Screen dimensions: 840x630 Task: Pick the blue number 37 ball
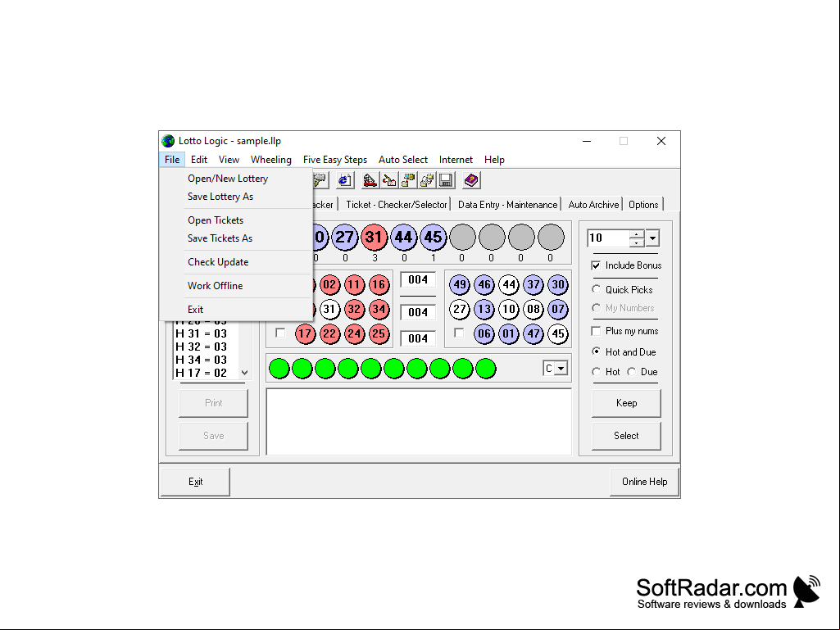pos(534,284)
